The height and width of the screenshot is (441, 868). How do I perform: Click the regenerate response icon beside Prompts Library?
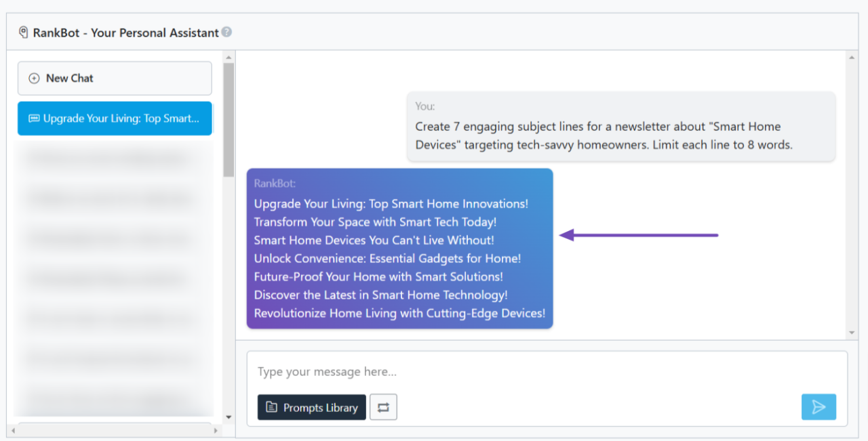(x=383, y=406)
